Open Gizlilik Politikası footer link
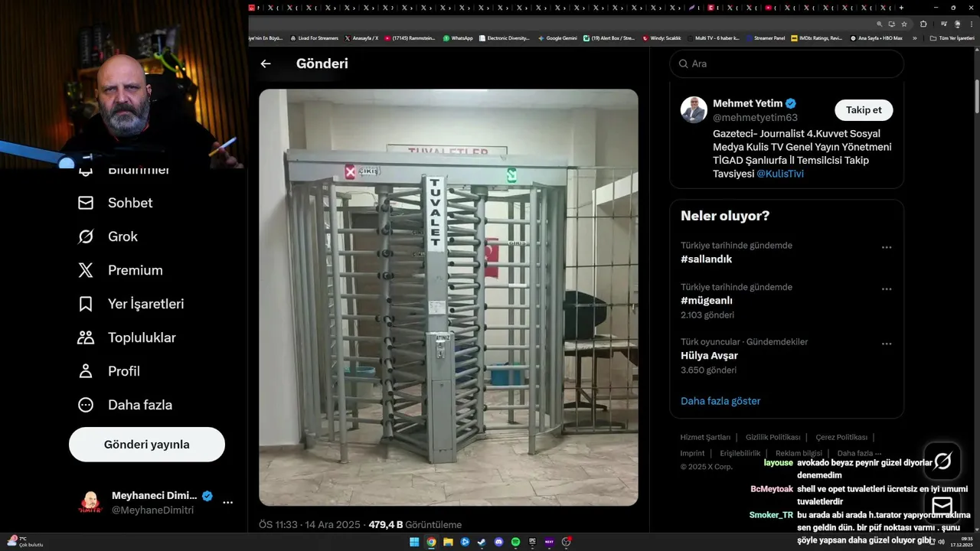The height and width of the screenshot is (551, 980). pos(773,438)
